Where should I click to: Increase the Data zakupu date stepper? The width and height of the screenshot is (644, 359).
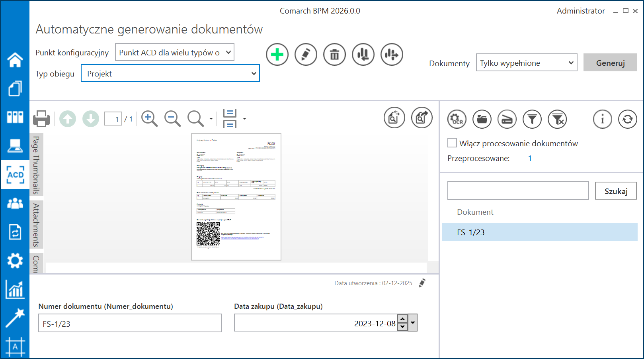click(403, 319)
